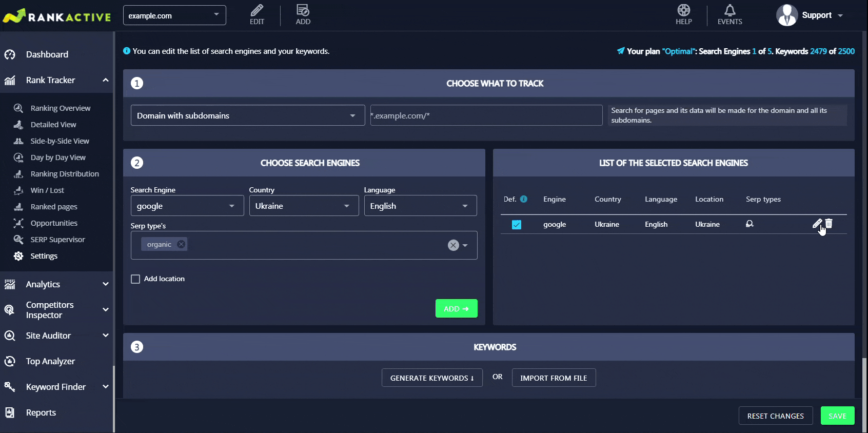Expand the Site Auditor section chevron
The width and height of the screenshot is (868, 433).
pos(106,336)
